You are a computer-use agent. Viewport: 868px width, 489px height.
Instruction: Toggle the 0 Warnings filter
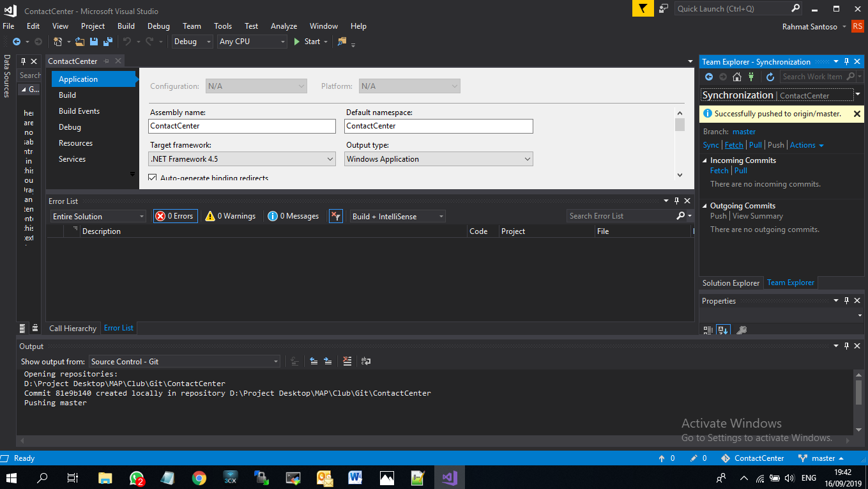tap(231, 216)
